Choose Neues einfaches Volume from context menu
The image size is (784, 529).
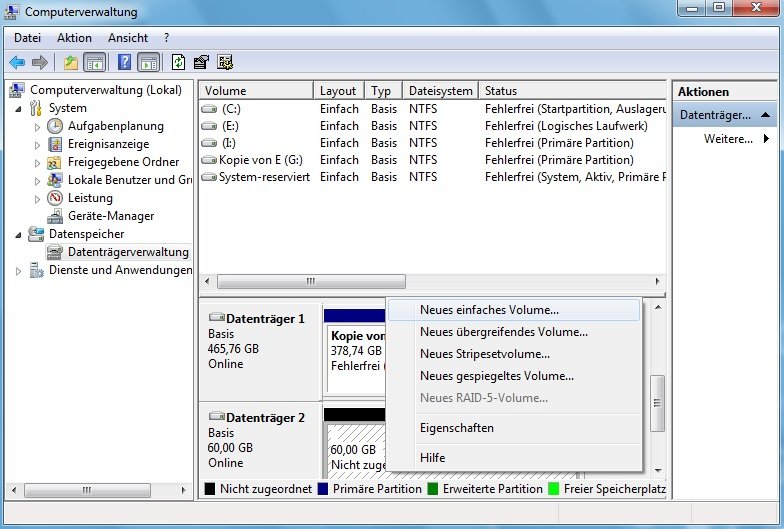pyautogui.click(x=489, y=310)
